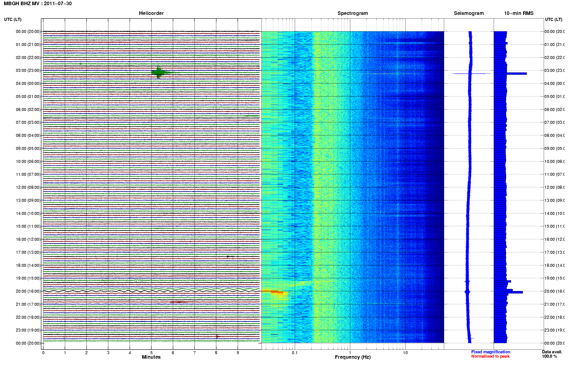
Task: Click the "UTC (LT)" label beside the RMS panel
Action: [553, 19]
